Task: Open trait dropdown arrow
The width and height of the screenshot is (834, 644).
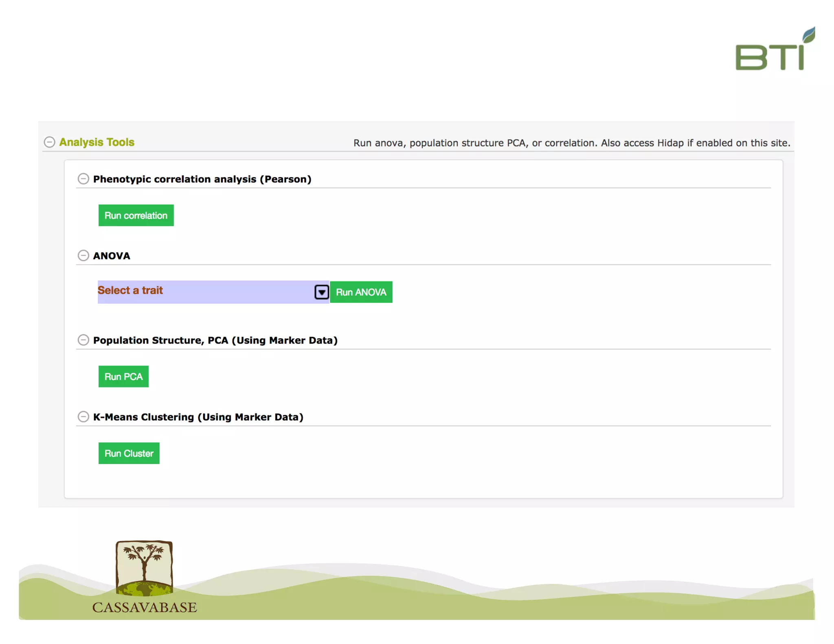Action: tap(322, 292)
